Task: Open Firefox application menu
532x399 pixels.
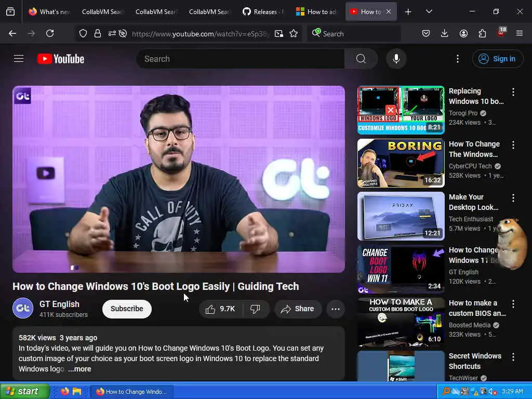Action: point(520,33)
